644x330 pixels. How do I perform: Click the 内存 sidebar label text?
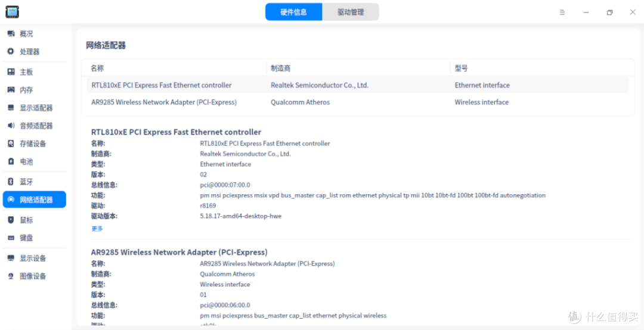pos(26,90)
